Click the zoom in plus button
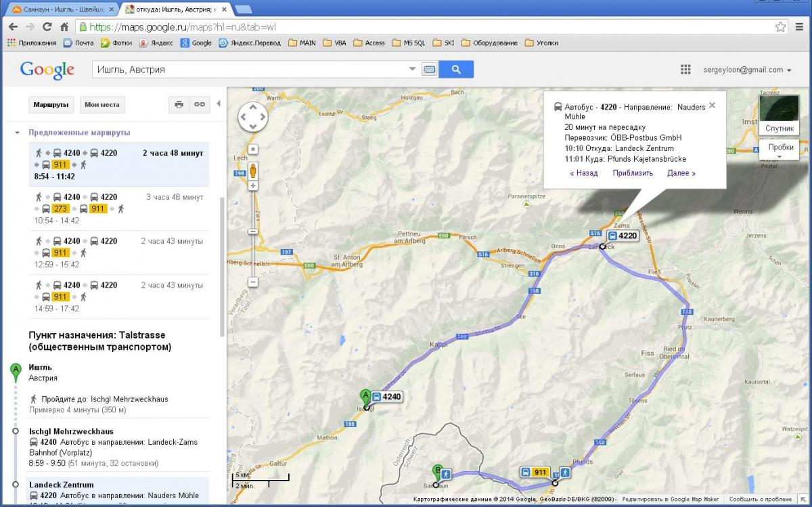Screen dimensions: 812x507 point(253,185)
